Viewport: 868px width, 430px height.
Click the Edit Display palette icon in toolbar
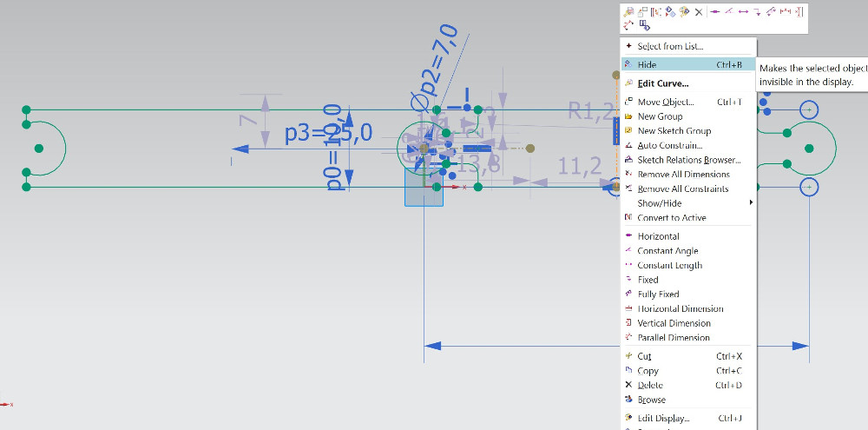coord(684,11)
